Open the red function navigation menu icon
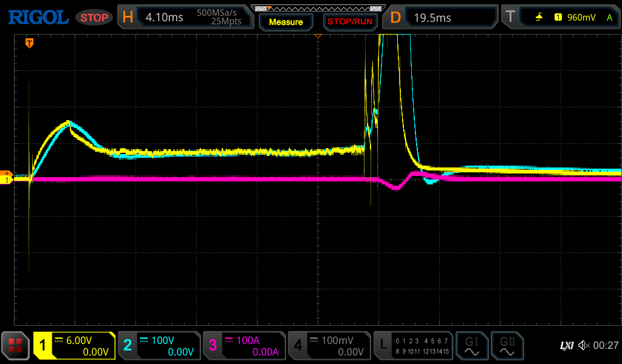The height and width of the screenshot is (364, 622). (15, 346)
